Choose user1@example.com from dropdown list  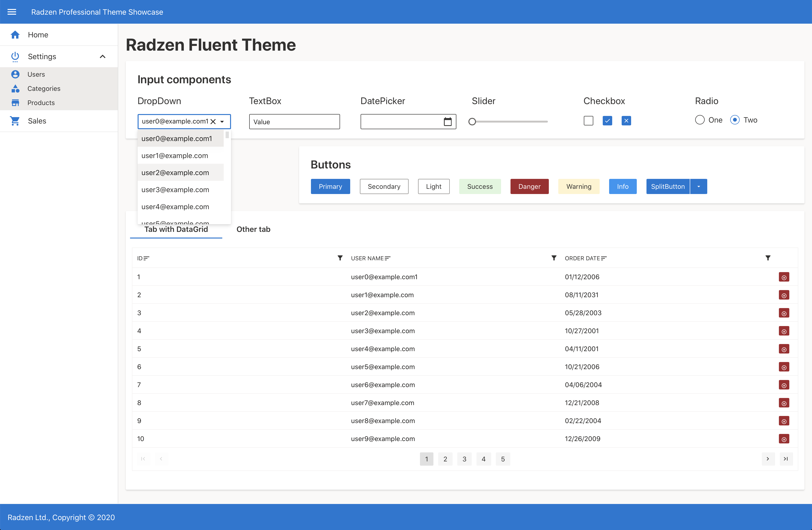[180, 155]
